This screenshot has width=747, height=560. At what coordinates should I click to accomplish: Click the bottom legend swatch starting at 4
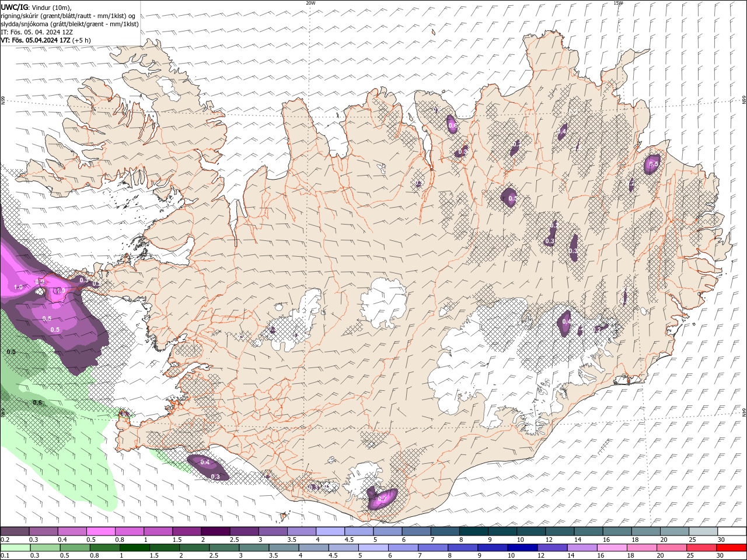pos(313,548)
